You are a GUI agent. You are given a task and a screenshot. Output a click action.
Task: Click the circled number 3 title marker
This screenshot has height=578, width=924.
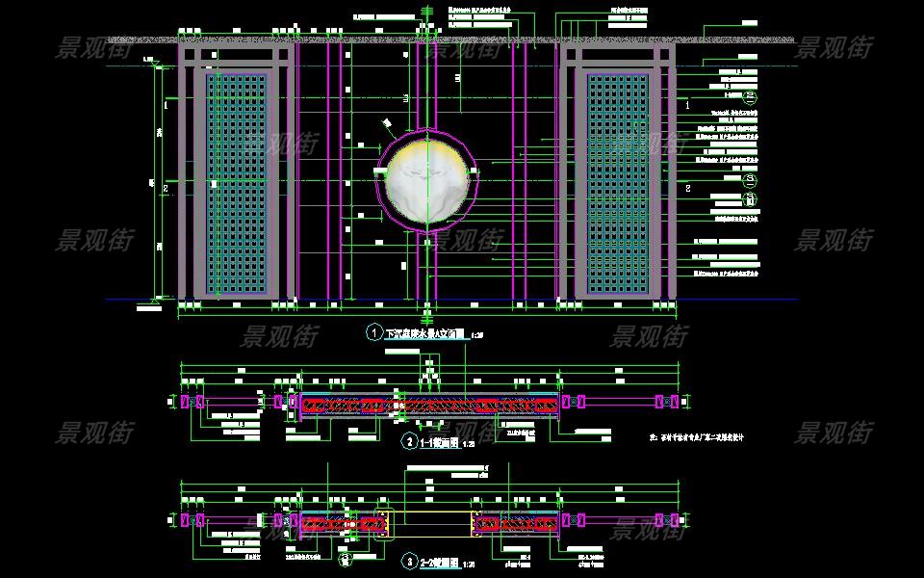[410, 561]
